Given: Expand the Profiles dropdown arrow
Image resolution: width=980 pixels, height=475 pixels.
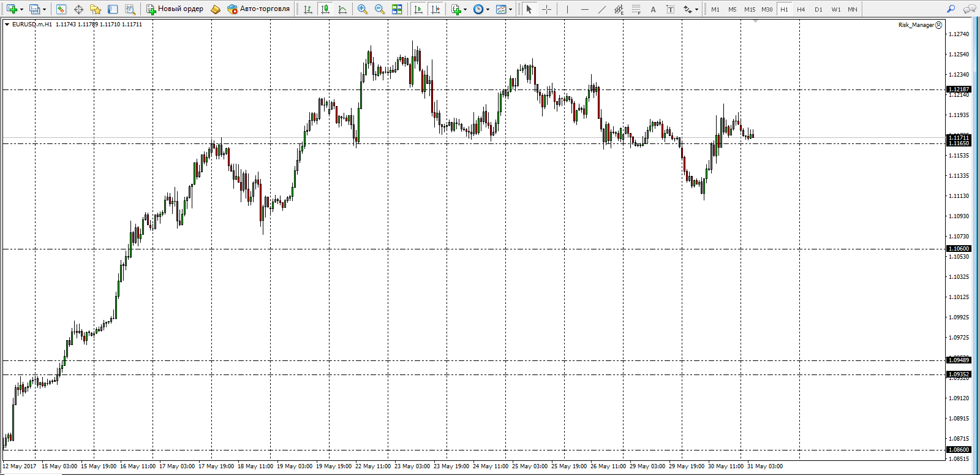Looking at the screenshot, I should click(x=44, y=9).
